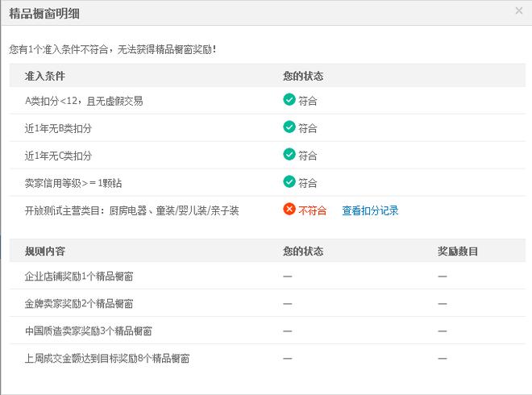
Task: Select text 上周成交金额达到目标奖励8个精品橱窗
Action: [x=107, y=359]
